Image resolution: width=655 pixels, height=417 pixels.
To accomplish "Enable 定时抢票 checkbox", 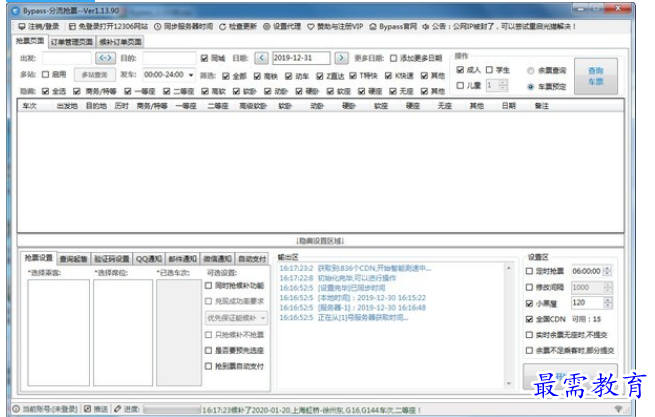I will [529, 271].
